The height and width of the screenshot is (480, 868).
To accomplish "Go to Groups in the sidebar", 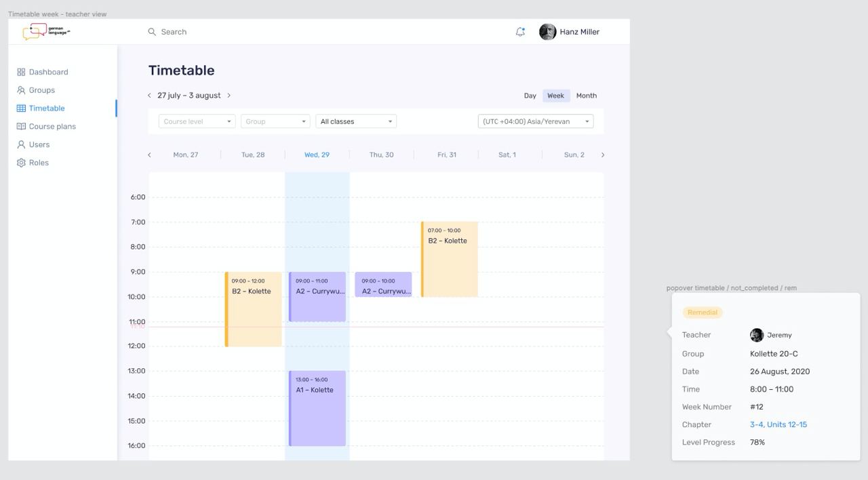I will coord(41,90).
